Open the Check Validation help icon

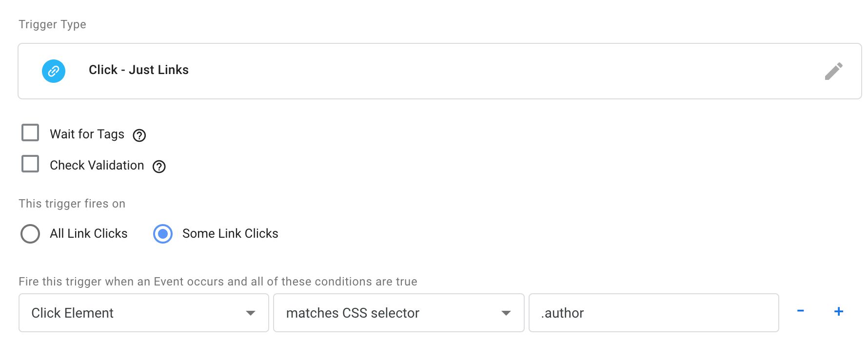pyautogui.click(x=159, y=167)
